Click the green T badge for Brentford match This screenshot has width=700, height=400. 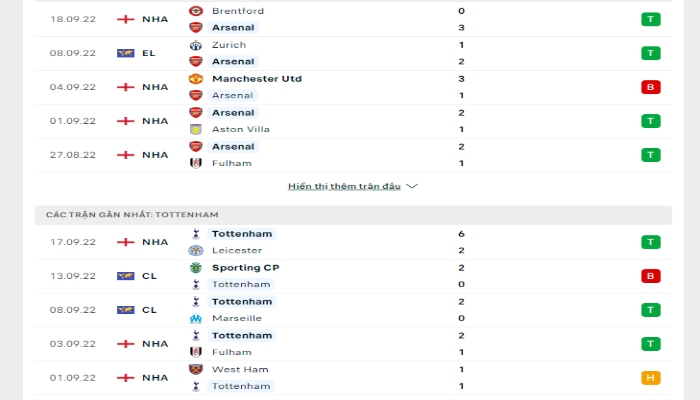point(650,19)
